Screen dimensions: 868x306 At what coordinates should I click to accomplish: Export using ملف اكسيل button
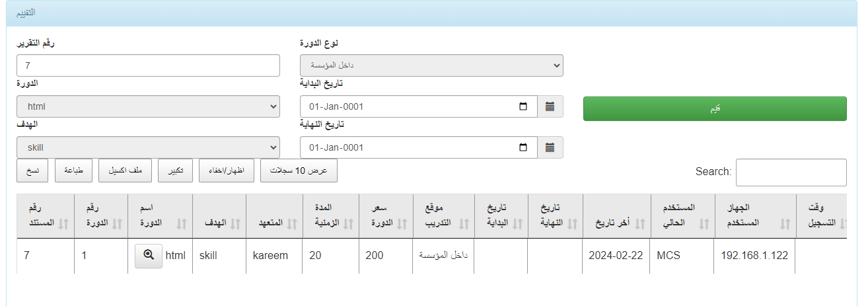[125, 171]
